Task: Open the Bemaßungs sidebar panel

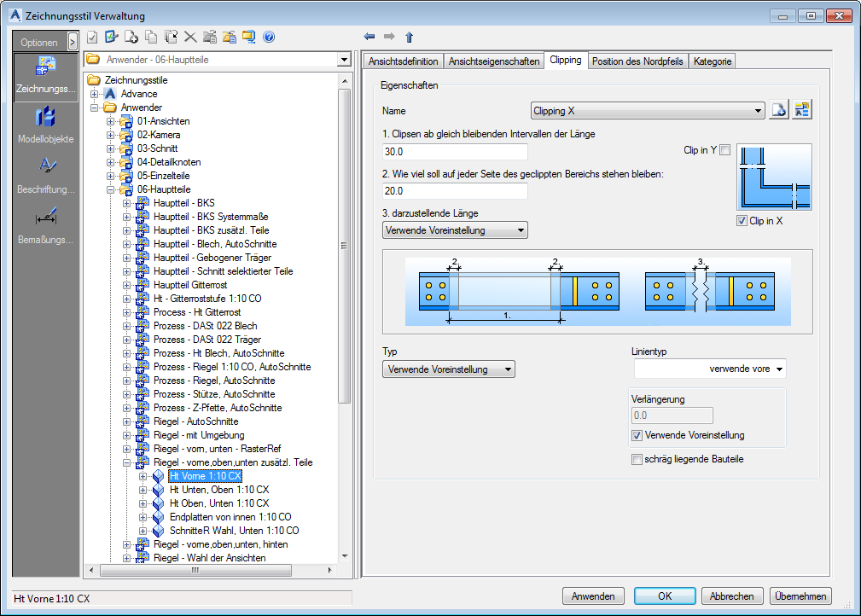Action: pos(46,226)
